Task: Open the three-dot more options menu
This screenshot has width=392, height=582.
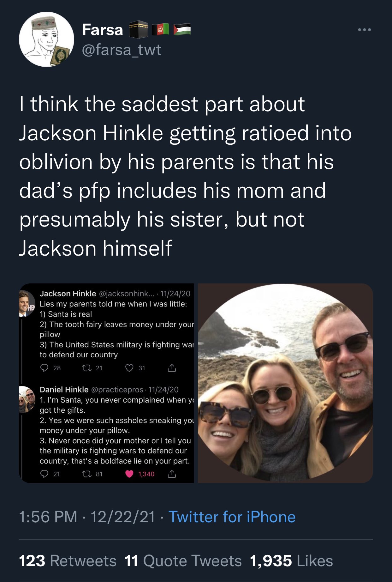Action: point(365,30)
